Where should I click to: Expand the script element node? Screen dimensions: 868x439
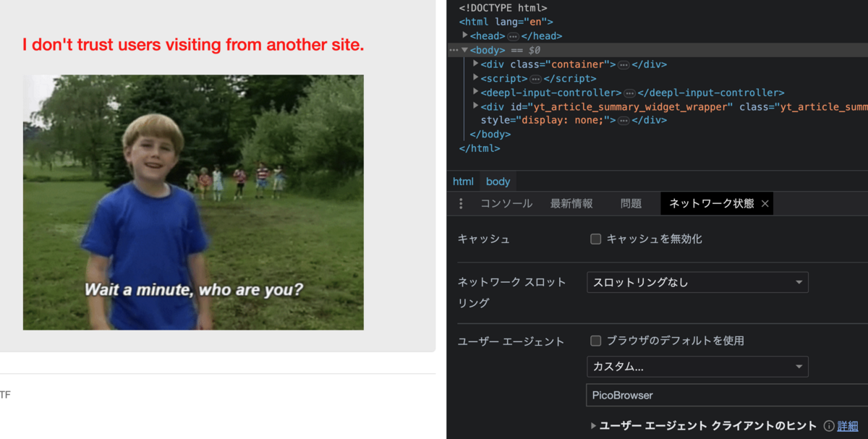click(476, 78)
